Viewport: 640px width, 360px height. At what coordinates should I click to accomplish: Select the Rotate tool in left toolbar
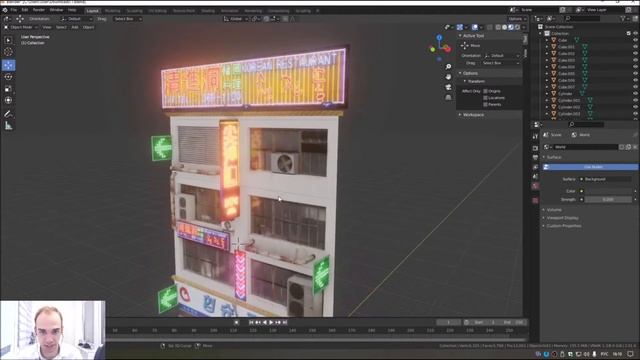[8, 77]
